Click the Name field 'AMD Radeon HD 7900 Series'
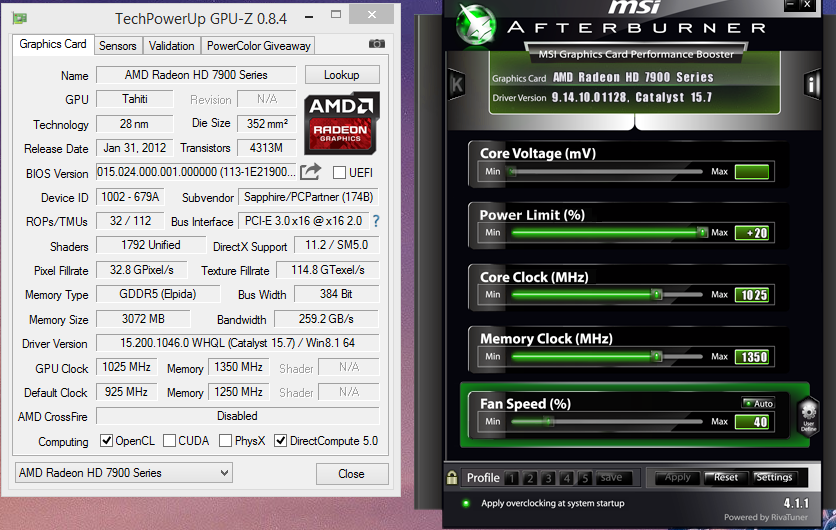The height and width of the screenshot is (530, 836). click(196, 75)
